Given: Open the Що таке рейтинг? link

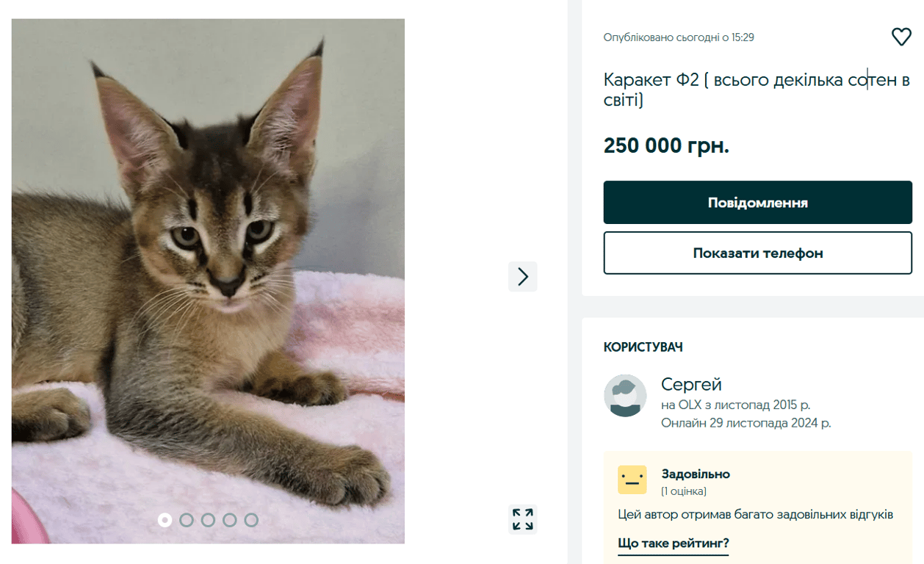Looking at the screenshot, I should pos(673,542).
